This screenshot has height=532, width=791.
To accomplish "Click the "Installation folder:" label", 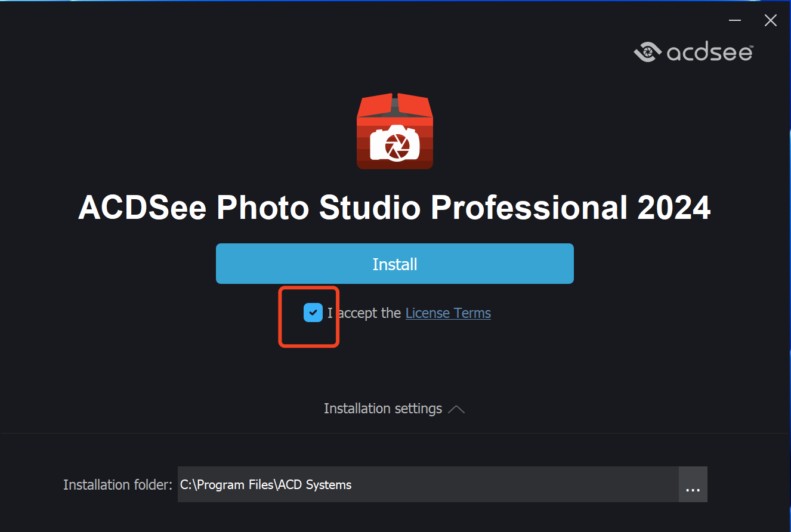I will tap(118, 485).
